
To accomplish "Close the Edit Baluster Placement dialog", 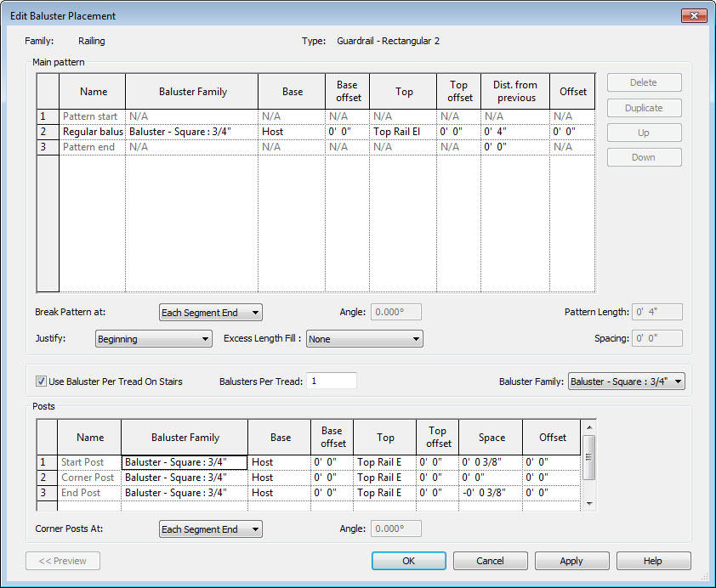I will (696, 15).
